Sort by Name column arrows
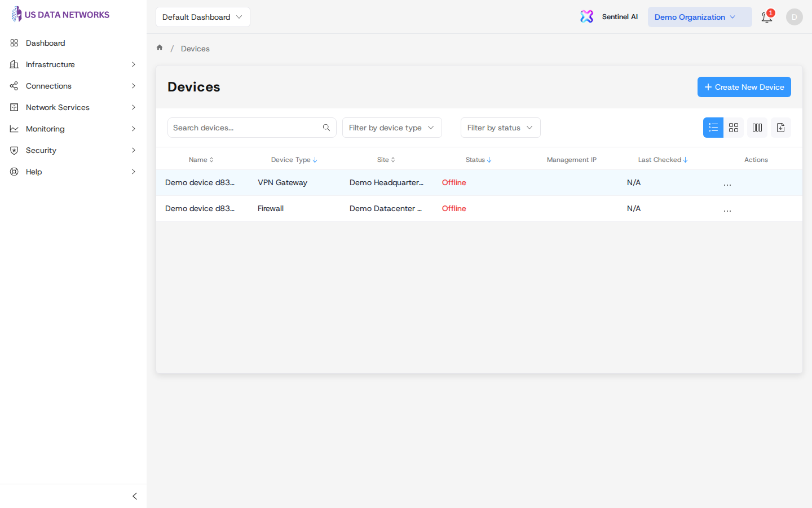The image size is (812, 508). (211, 160)
